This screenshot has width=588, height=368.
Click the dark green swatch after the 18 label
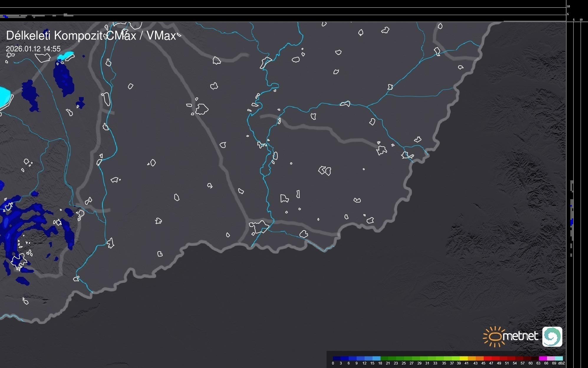click(384, 358)
